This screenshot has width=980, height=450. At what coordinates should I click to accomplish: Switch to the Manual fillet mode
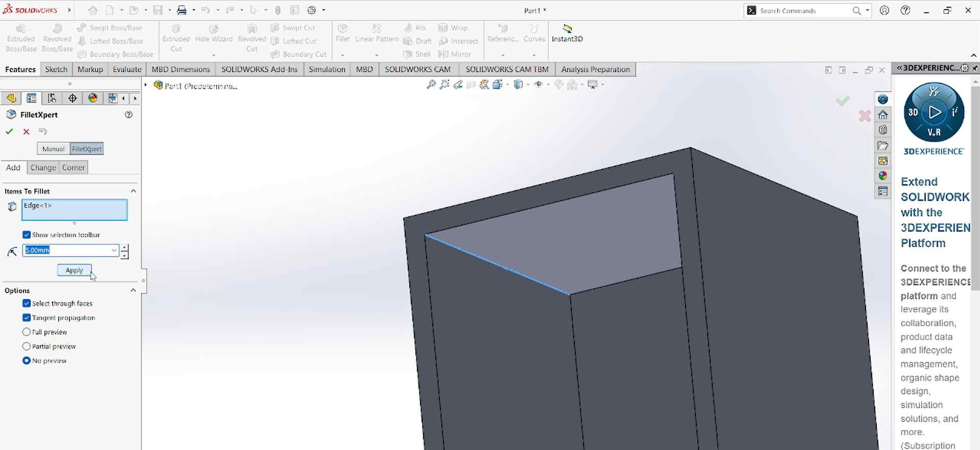[53, 149]
